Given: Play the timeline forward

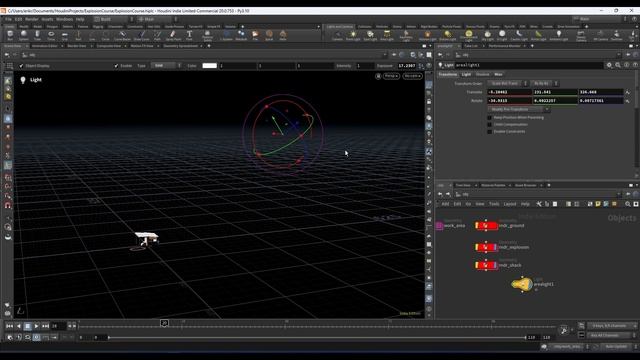Looking at the screenshot, I should click(36, 326).
